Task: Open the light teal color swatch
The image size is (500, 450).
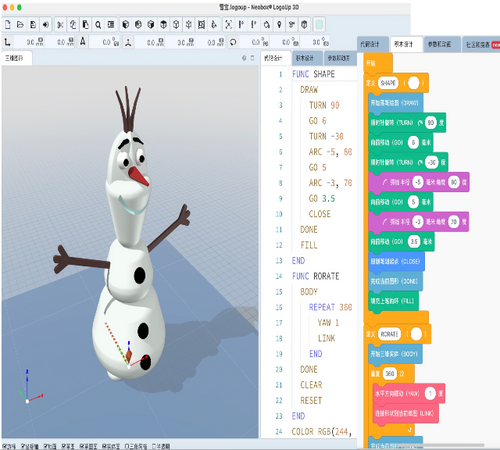Action: tap(319, 25)
